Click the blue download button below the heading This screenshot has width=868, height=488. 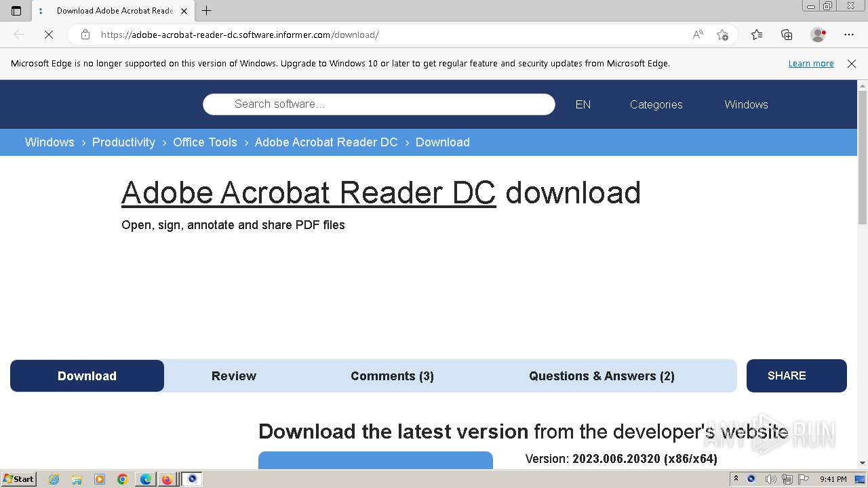[376, 460]
